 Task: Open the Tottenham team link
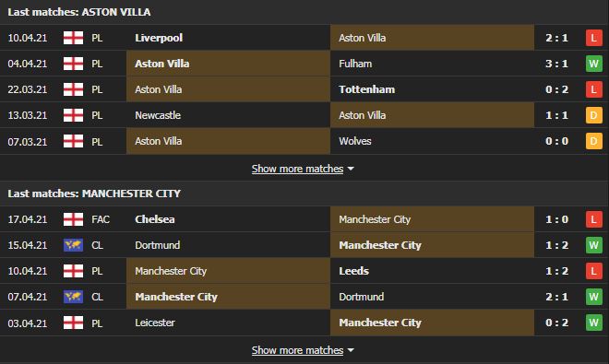click(366, 89)
